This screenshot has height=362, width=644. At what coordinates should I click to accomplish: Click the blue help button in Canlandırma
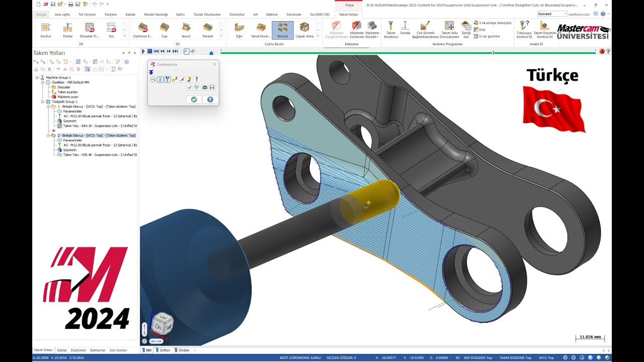click(210, 100)
